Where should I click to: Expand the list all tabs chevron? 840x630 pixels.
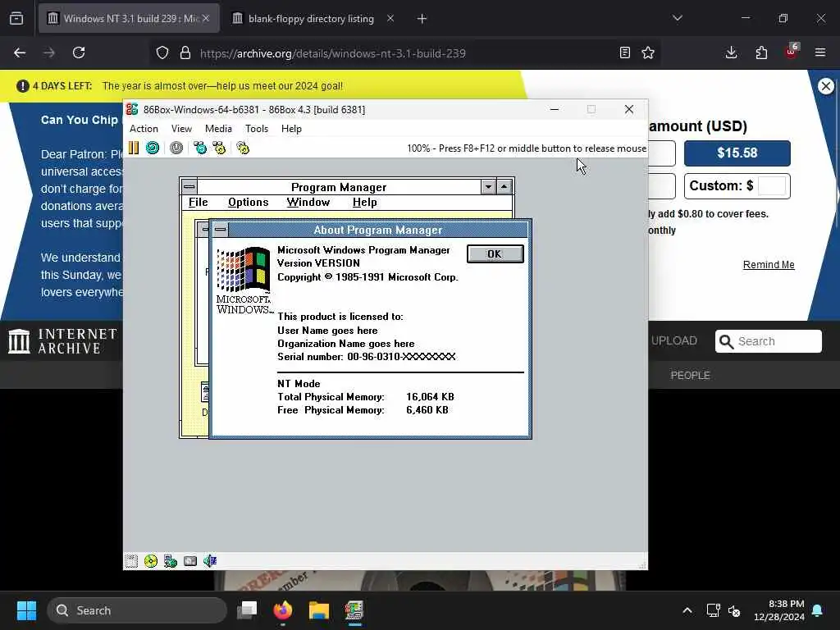click(x=677, y=19)
